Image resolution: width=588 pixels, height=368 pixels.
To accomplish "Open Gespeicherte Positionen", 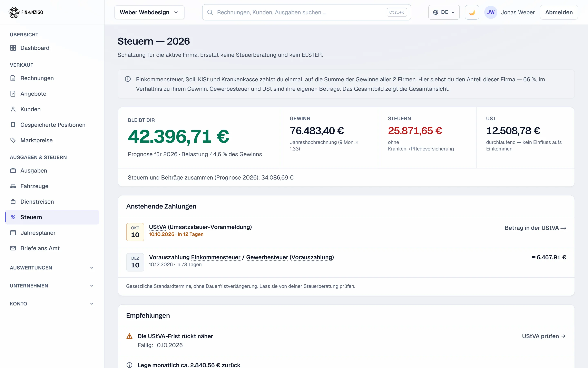I will pos(52,125).
